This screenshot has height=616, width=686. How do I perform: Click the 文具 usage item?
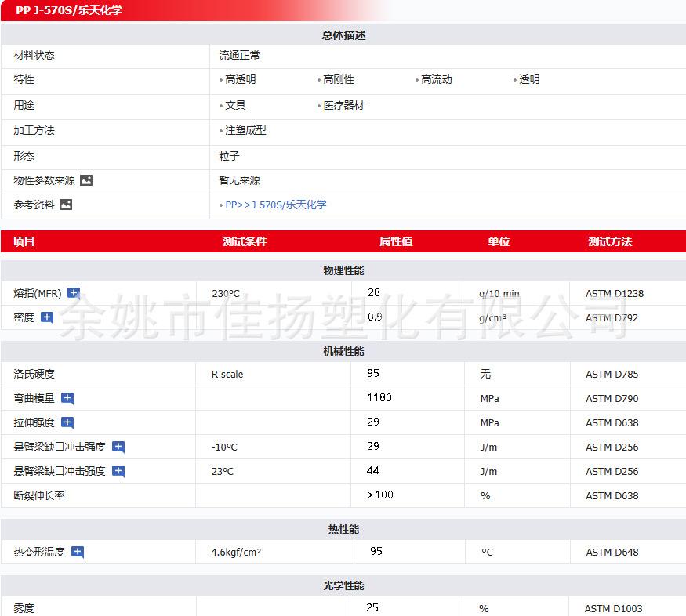(x=235, y=105)
